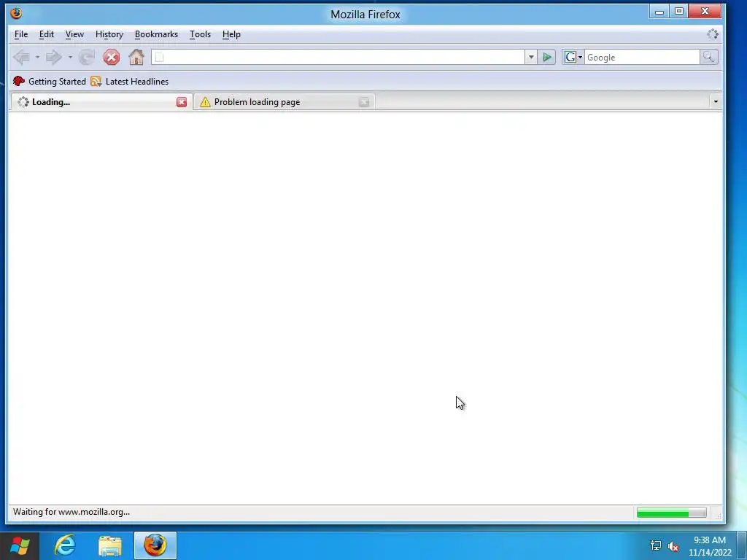Click the green Go arrow button
The height and width of the screenshot is (560, 747).
[x=547, y=57]
